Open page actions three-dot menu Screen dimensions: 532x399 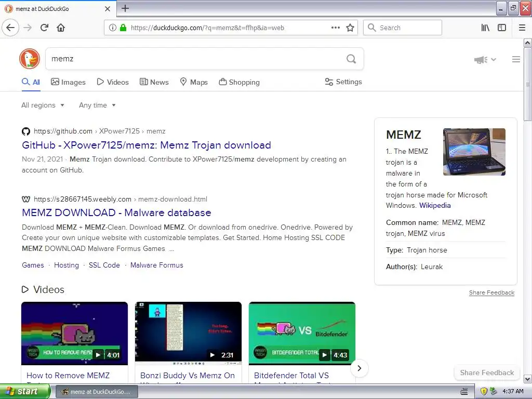[336, 28]
